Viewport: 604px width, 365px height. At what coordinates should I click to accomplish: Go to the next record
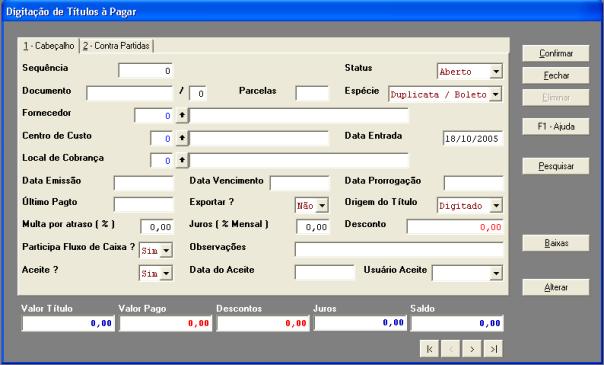tap(472, 349)
